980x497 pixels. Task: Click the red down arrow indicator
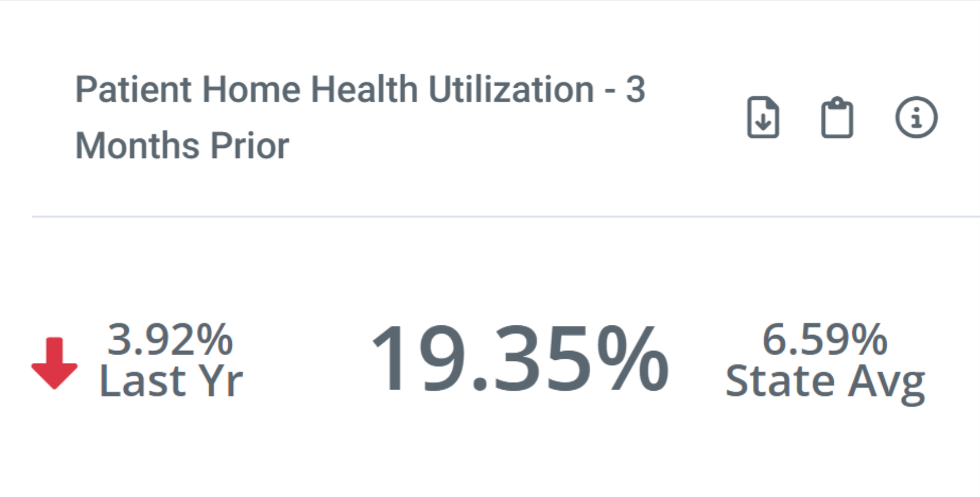pos(54,363)
